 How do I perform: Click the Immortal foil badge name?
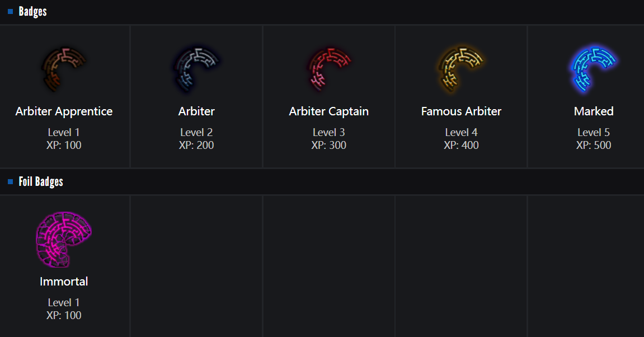[64, 282]
